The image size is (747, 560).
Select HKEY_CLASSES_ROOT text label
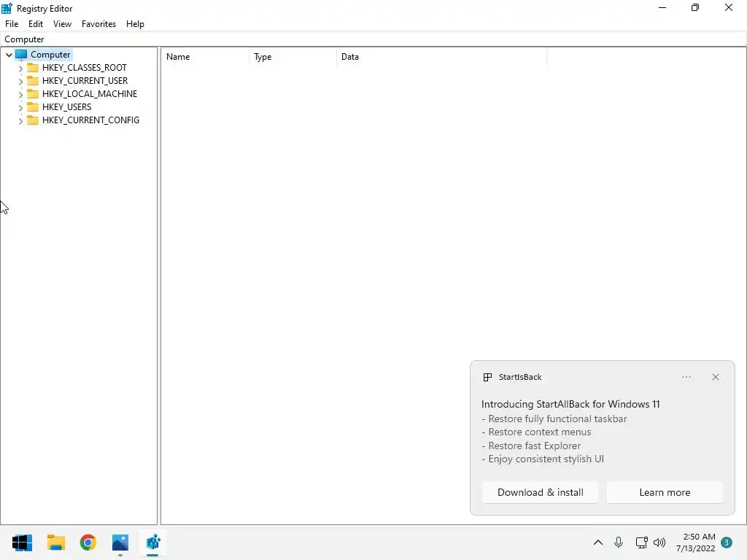click(x=85, y=68)
